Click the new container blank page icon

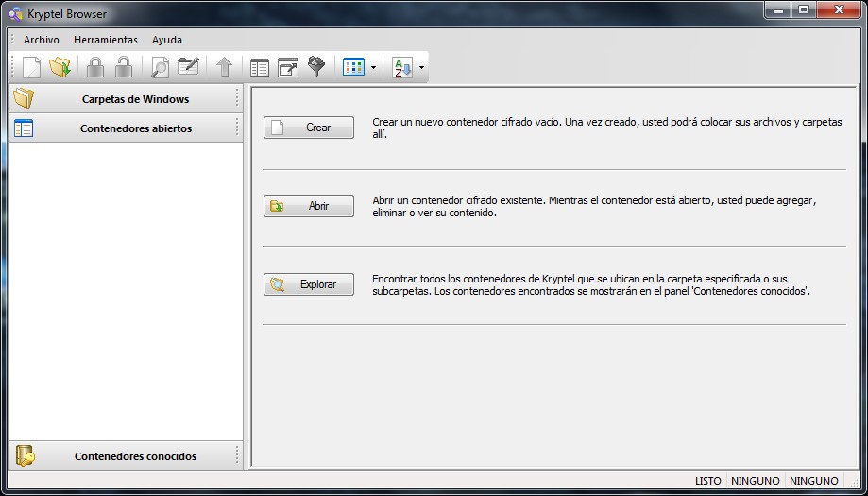(x=31, y=67)
